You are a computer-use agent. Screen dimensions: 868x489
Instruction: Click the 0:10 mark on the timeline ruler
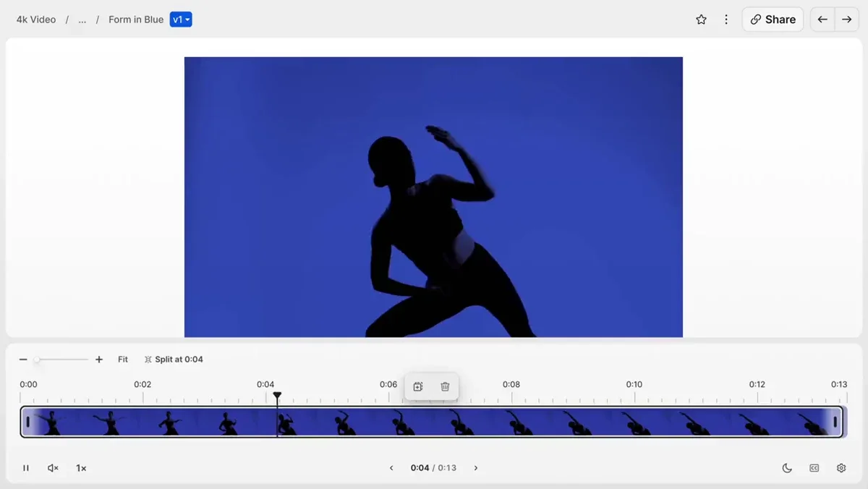[634, 385]
